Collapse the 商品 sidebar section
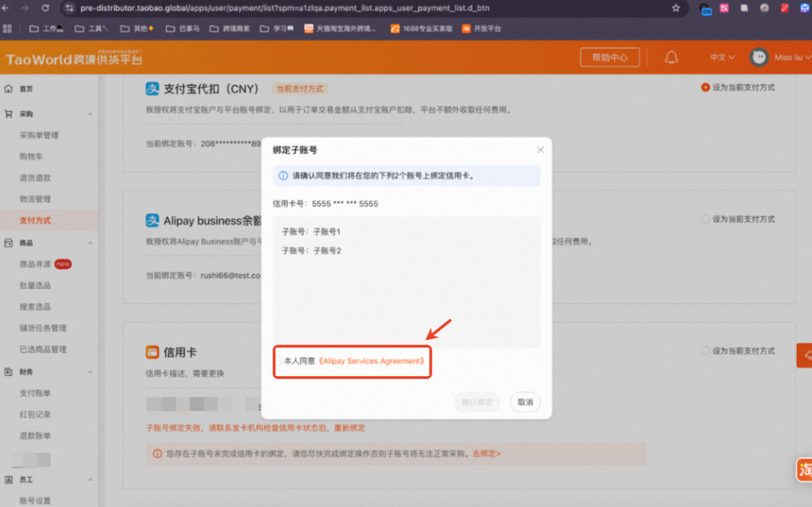 (x=90, y=243)
